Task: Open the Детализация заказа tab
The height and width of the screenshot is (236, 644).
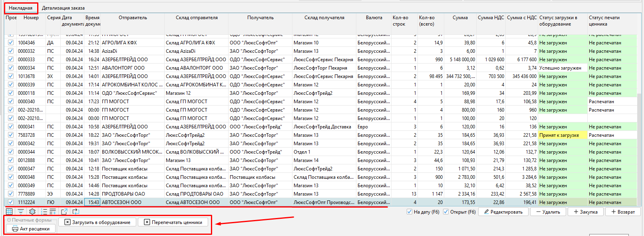Action: (x=63, y=8)
